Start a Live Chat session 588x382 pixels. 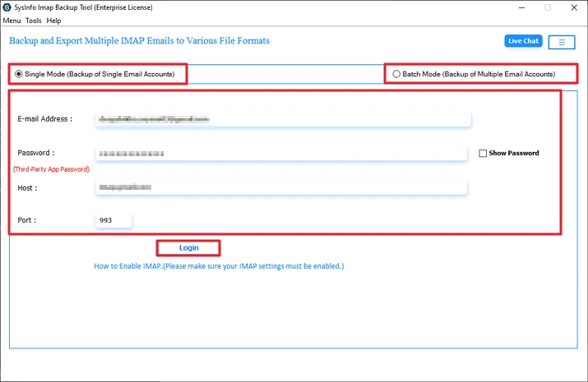[523, 41]
